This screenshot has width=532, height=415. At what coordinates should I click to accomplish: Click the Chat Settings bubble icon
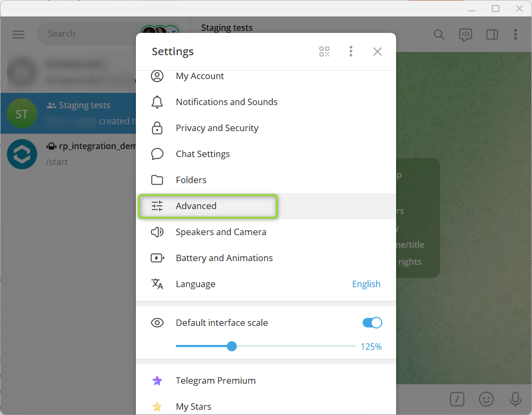pos(157,154)
